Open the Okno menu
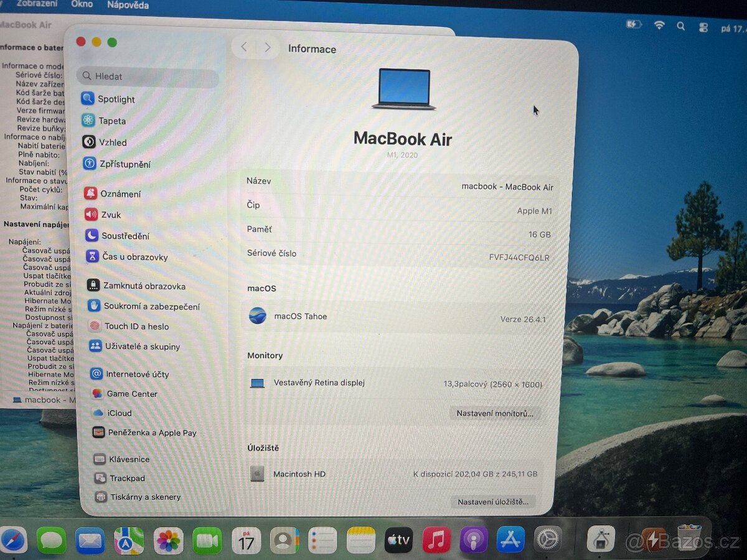Screen dimensions: 747x560 pos(82,4)
